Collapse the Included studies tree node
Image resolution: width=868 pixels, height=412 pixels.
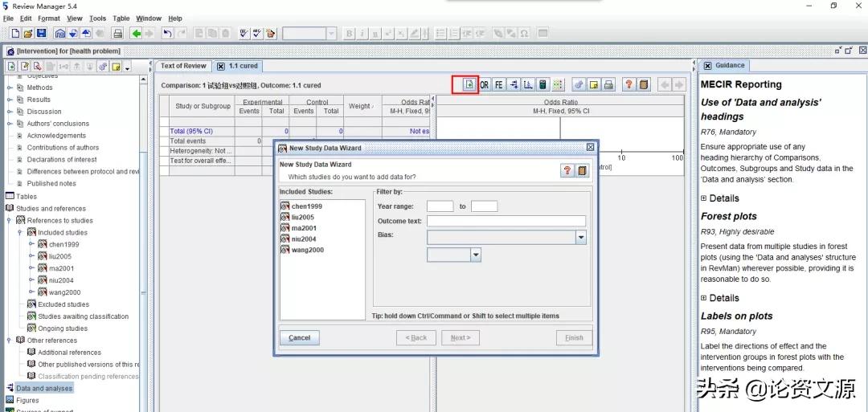(20, 233)
